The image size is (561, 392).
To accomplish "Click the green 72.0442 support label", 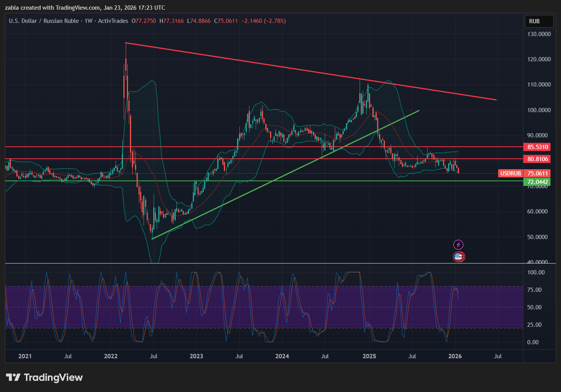I will point(537,182).
